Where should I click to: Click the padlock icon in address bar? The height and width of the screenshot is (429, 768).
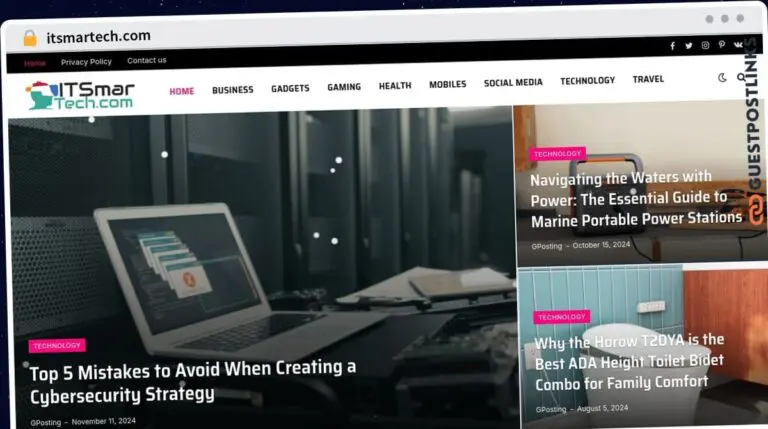(30, 38)
